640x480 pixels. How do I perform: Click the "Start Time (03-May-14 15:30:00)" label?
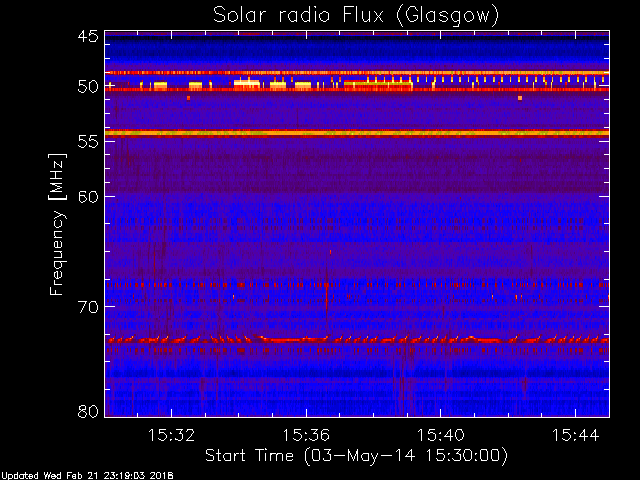[356, 456]
